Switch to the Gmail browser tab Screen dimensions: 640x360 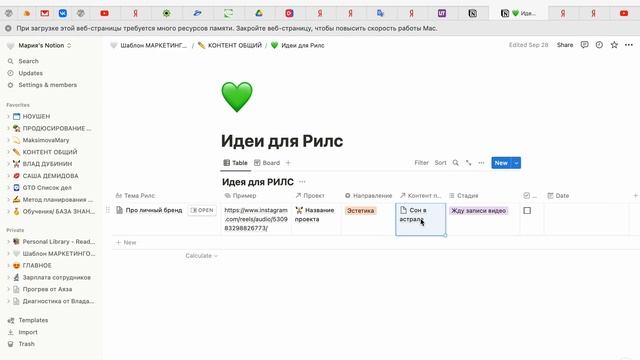tap(44, 13)
